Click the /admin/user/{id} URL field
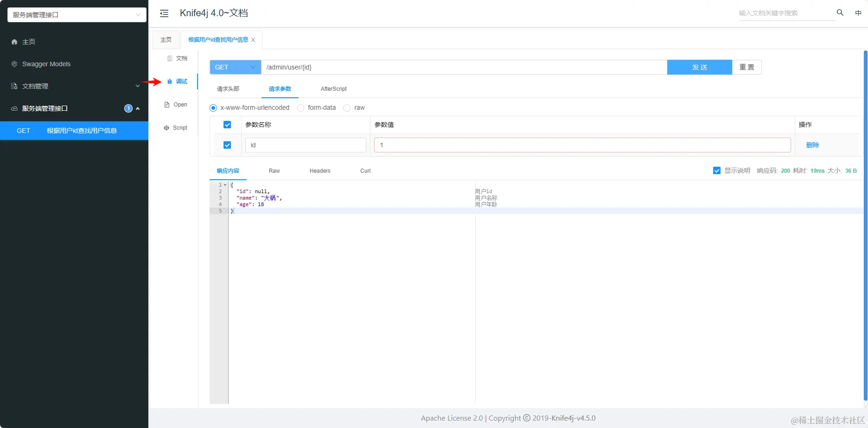868x428 pixels. tap(464, 67)
